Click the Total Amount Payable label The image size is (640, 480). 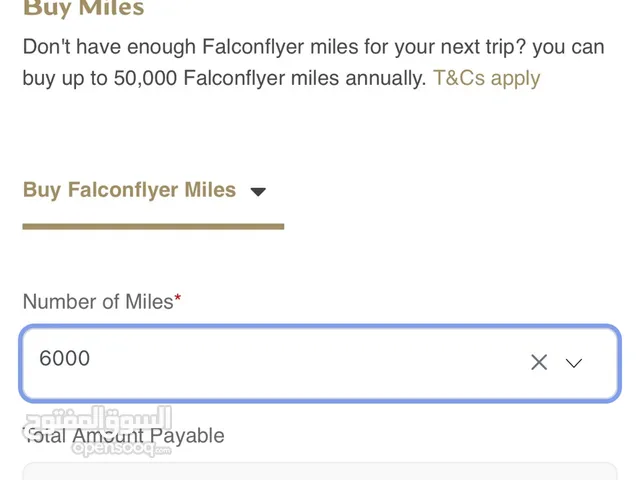coord(123,436)
